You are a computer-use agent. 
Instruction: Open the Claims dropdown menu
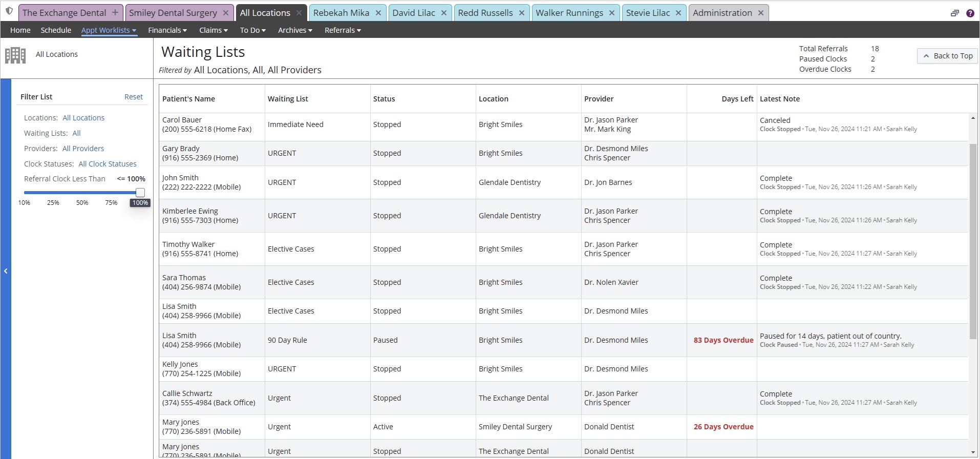click(x=214, y=30)
